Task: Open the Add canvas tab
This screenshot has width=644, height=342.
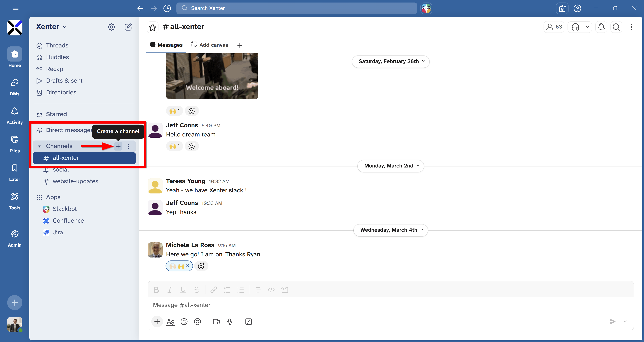Action: click(x=210, y=45)
